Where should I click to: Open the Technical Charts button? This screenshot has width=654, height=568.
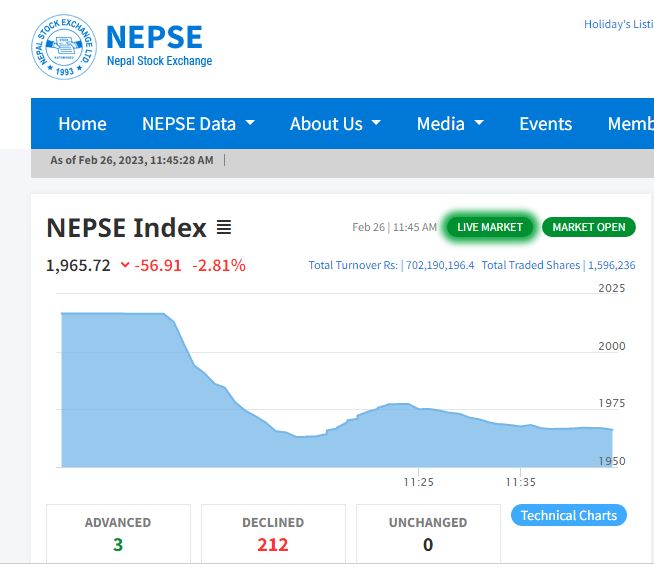pos(568,515)
